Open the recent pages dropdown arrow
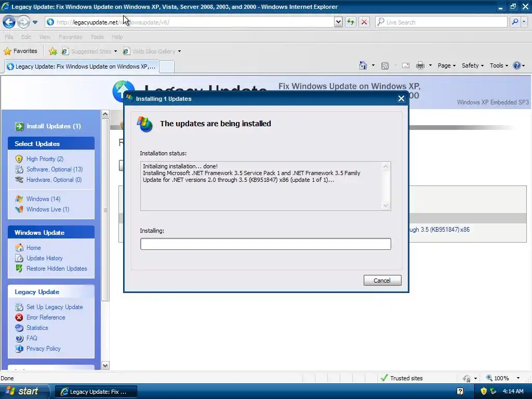This screenshot has height=399, width=532. [x=35, y=22]
